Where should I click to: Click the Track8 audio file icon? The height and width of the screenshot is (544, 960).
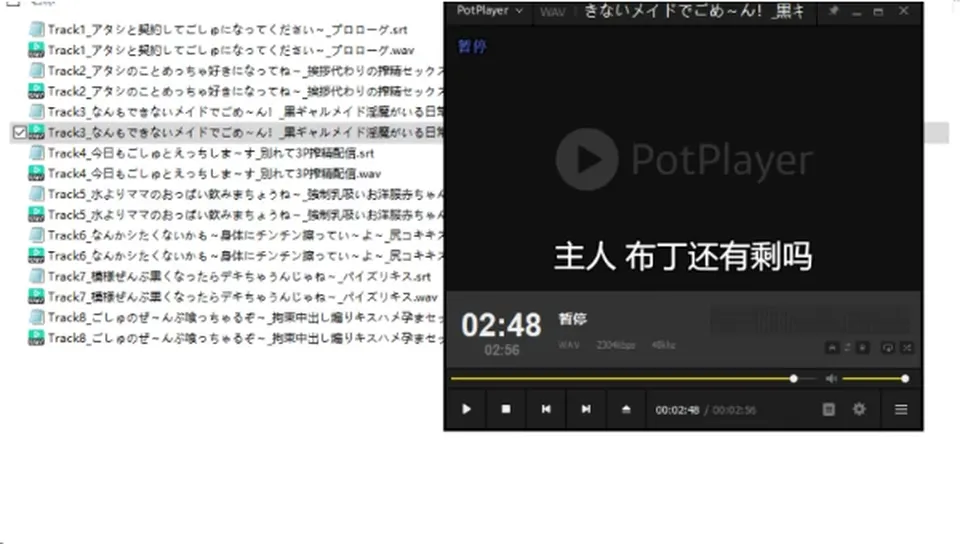pyautogui.click(x=37, y=338)
